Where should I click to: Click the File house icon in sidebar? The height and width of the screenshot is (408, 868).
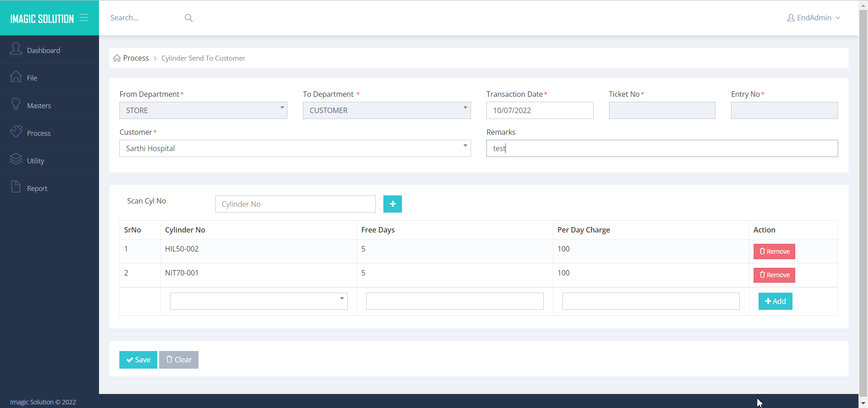pyautogui.click(x=16, y=76)
